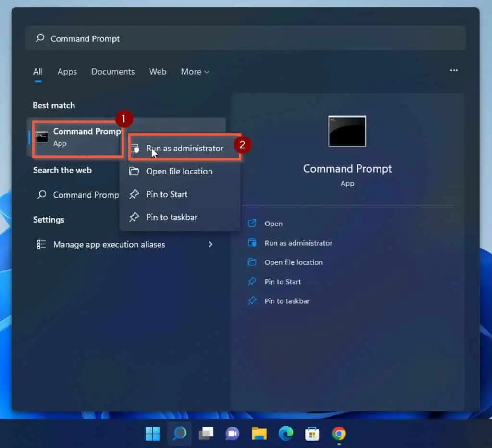Open Task View from the taskbar

tap(206, 433)
